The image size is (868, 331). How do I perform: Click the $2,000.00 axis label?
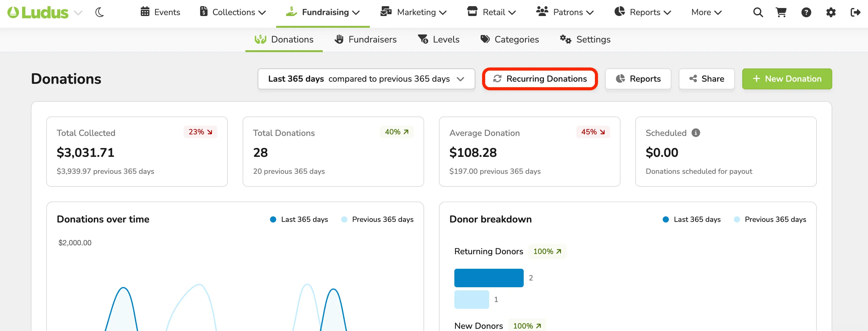pos(75,243)
